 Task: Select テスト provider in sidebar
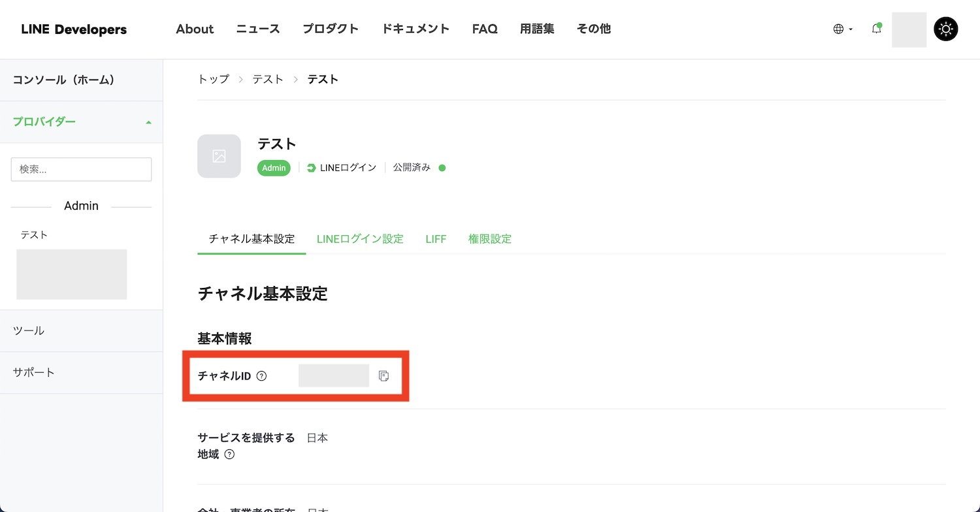34,234
